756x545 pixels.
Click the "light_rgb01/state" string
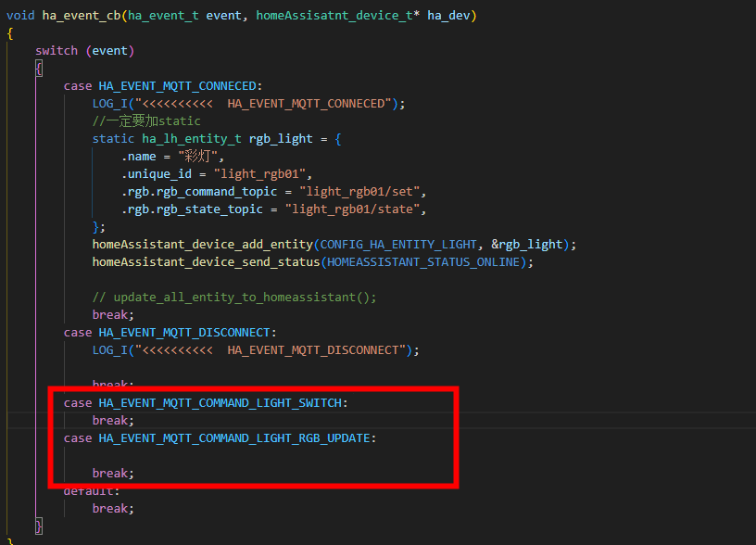[352, 209]
